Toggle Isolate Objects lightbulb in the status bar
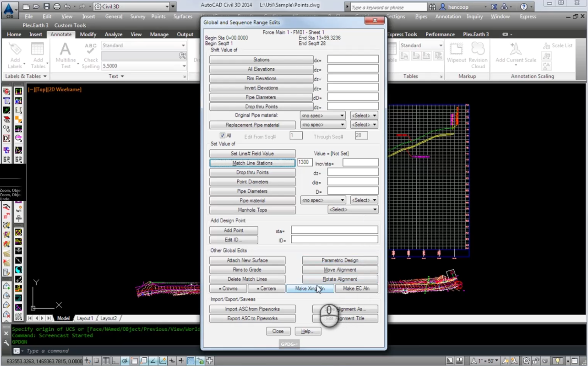 point(558,361)
